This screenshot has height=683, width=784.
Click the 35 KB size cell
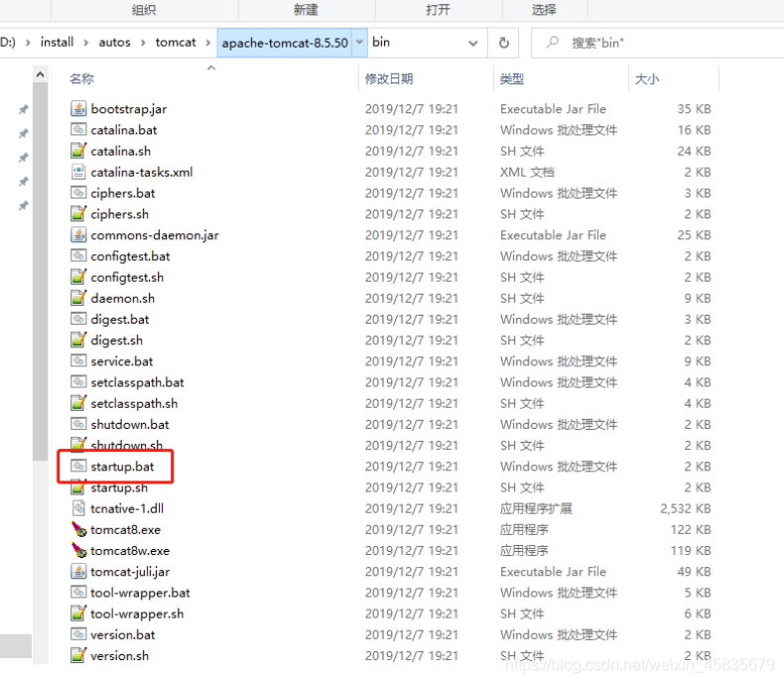tap(694, 109)
